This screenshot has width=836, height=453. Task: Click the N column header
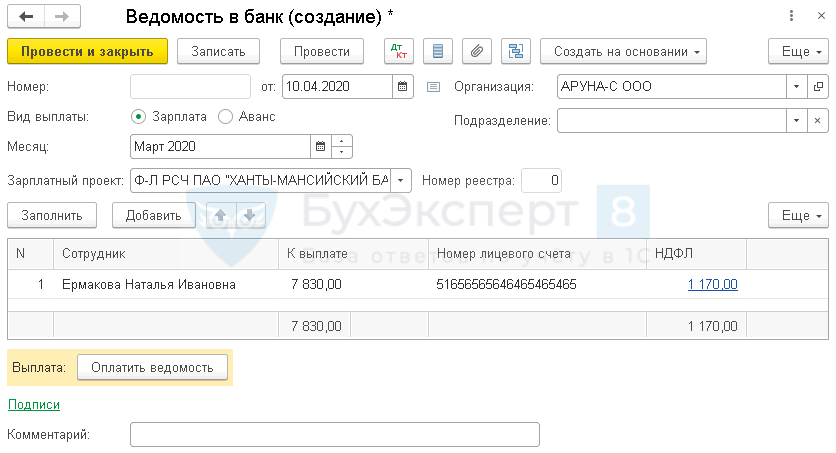point(30,254)
